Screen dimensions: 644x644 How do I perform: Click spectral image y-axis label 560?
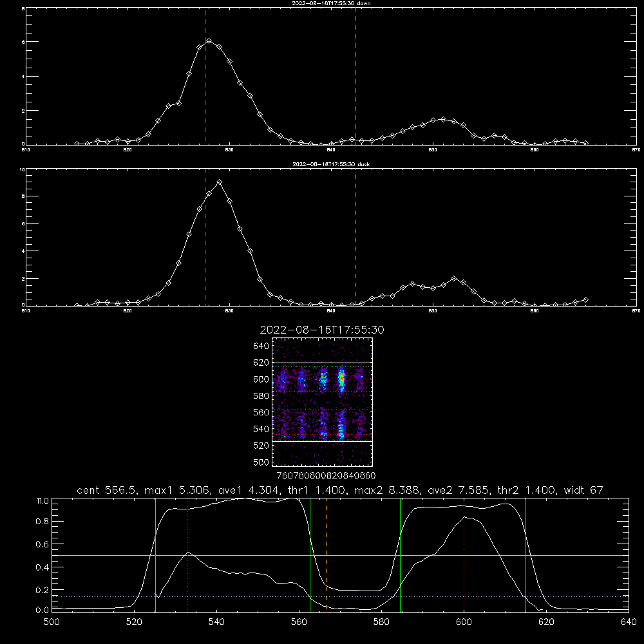[261, 412]
